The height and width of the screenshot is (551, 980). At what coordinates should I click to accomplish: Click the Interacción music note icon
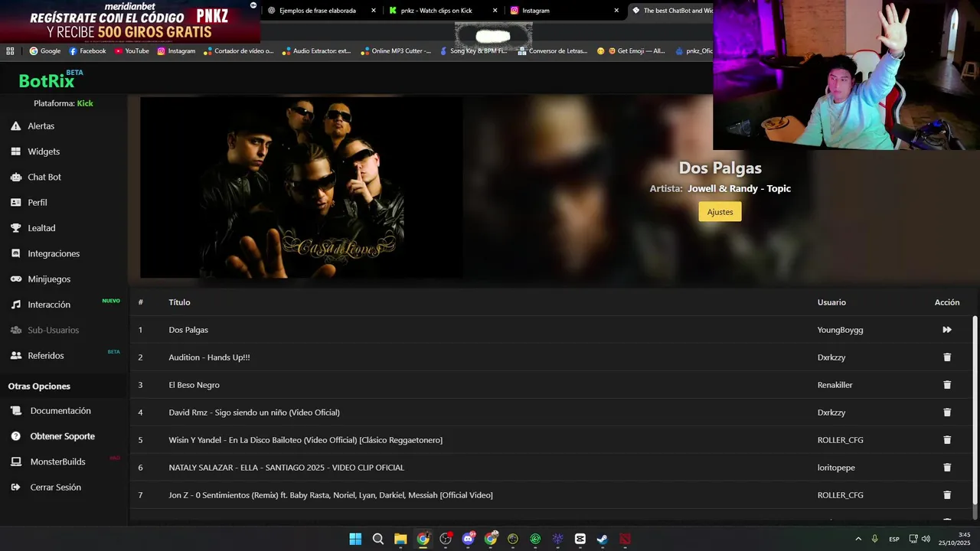[15, 305]
